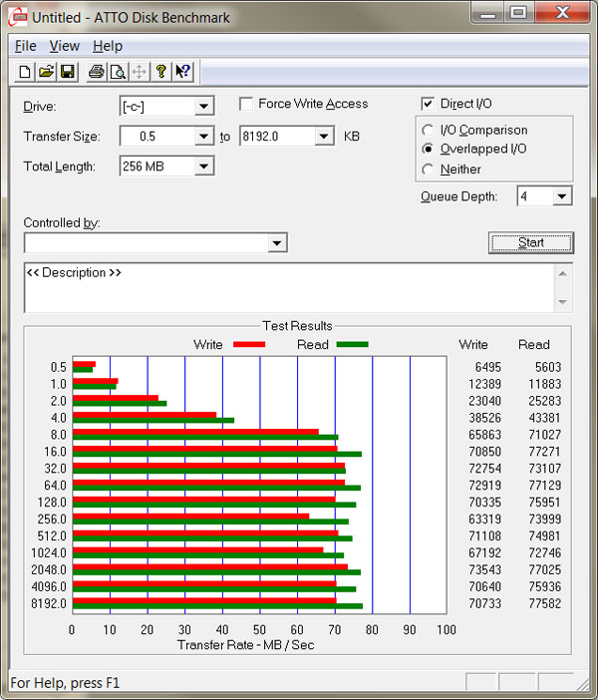Click the context help pointer icon
The image size is (598, 700).
click(x=182, y=72)
